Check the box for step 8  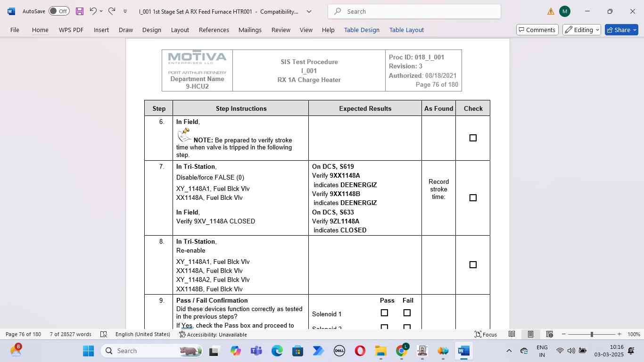tap(473, 265)
